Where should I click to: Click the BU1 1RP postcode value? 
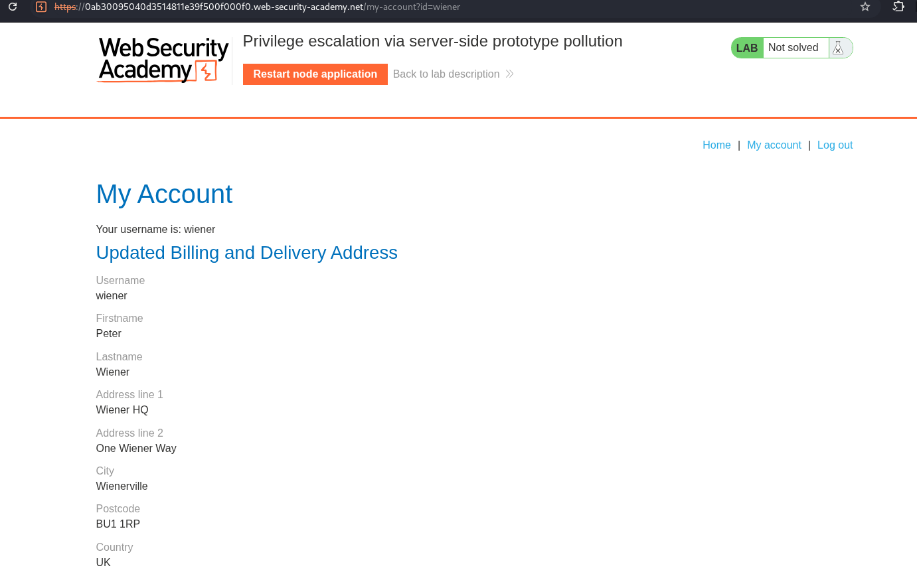[x=118, y=524]
